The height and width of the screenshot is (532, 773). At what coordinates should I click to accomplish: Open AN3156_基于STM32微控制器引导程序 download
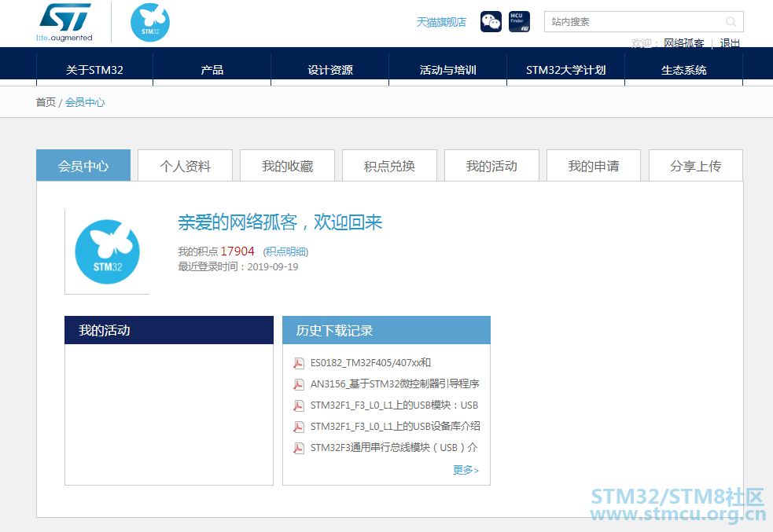point(395,384)
